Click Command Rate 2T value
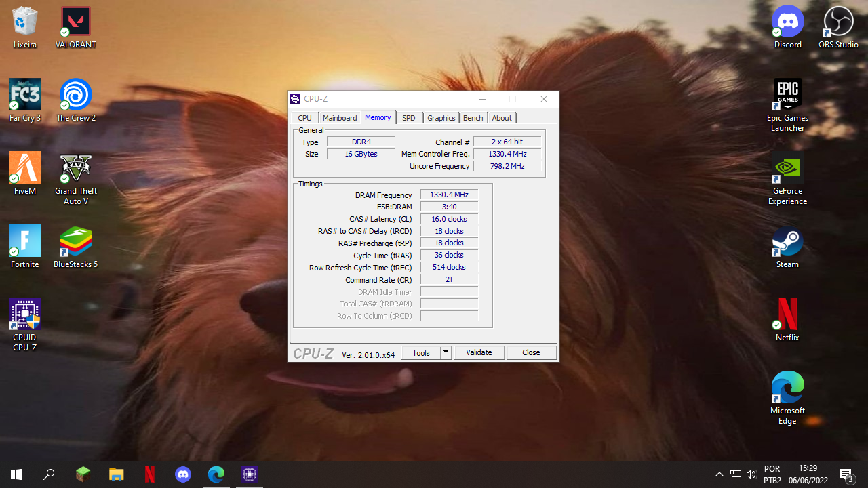This screenshot has width=868, height=488. (449, 279)
